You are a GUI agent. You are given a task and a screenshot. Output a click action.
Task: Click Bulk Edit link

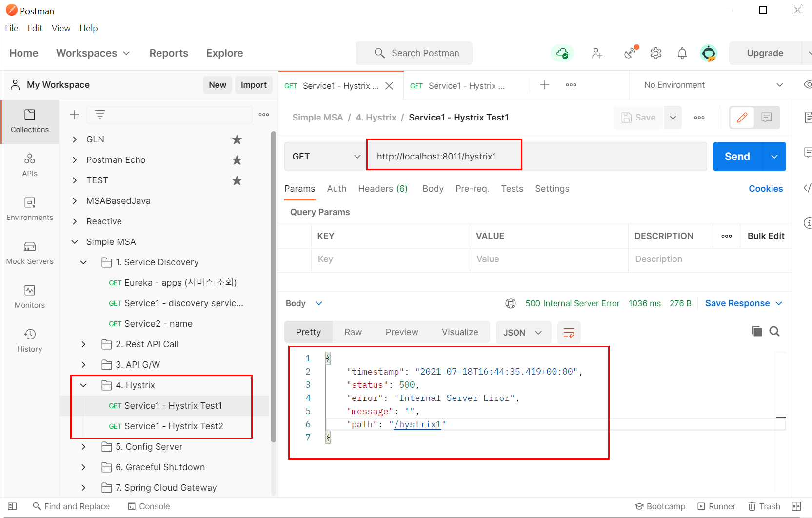(766, 236)
